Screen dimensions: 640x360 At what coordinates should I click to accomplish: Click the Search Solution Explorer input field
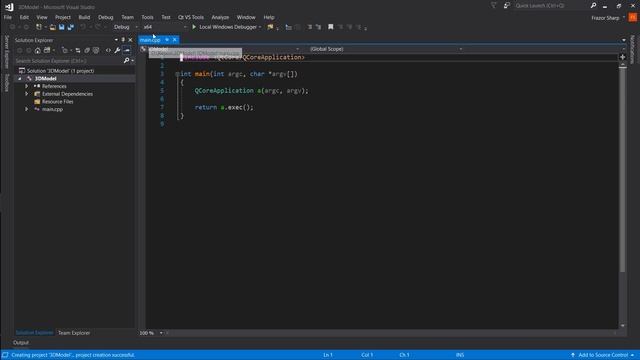coord(69,61)
